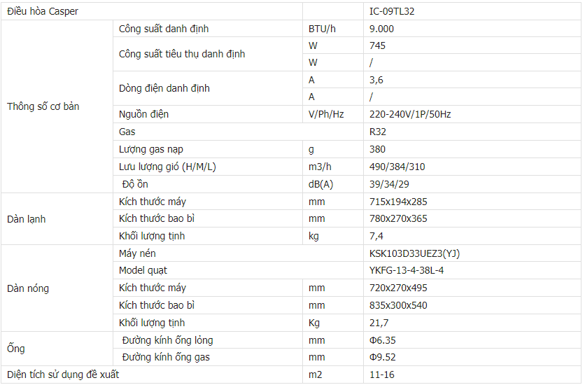Viewport: 585px width, 392px height.
Task: Select the 'Công suất danh định' row label
Action: 164,29
